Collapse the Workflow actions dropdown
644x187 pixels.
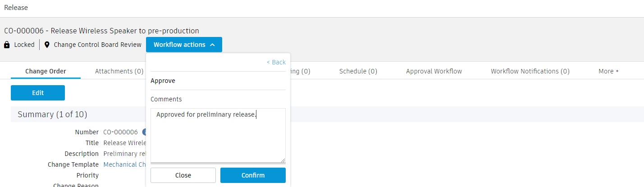click(184, 45)
